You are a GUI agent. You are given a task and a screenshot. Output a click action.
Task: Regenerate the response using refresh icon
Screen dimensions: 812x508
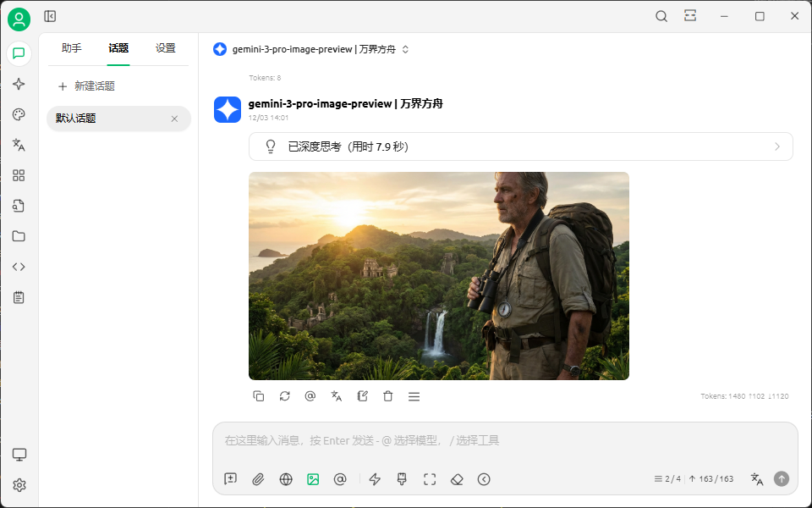[x=284, y=396]
